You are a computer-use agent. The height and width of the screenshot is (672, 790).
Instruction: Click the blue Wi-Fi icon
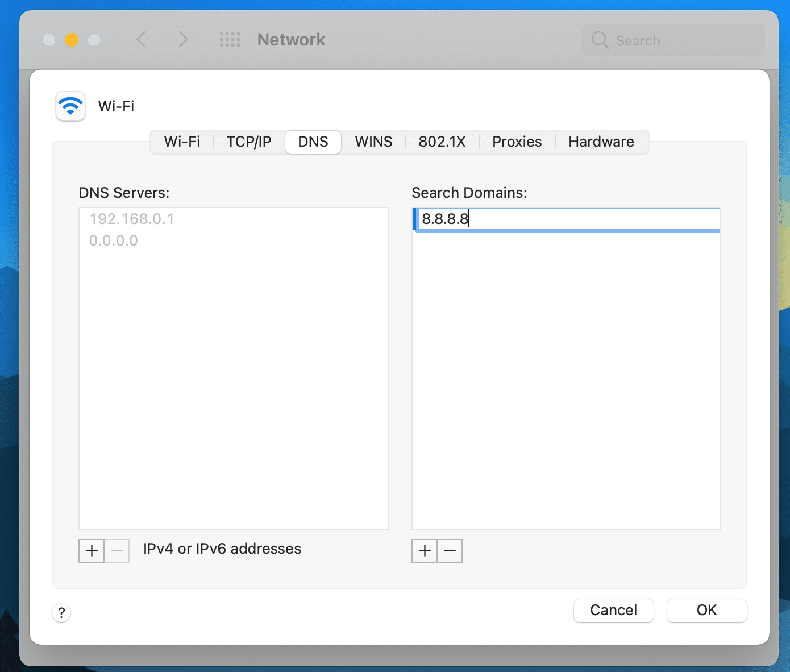click(x=70, y=106)
